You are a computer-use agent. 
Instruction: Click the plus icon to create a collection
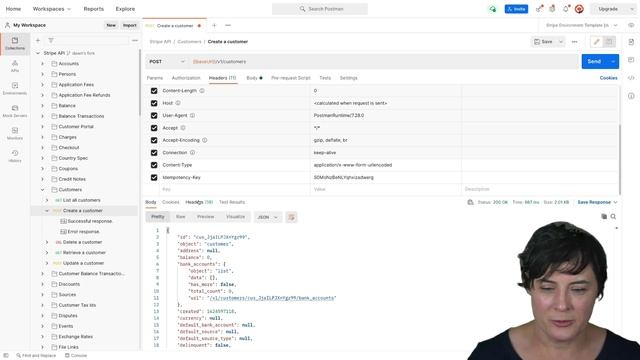(38, 40)
